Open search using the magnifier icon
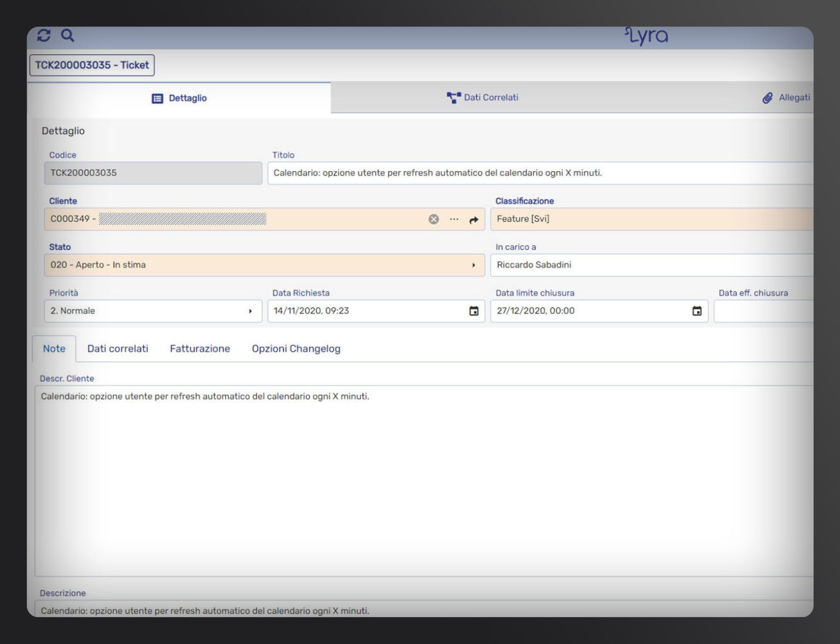The width and height of the screenshot is (840, 644). pos(68,35)
